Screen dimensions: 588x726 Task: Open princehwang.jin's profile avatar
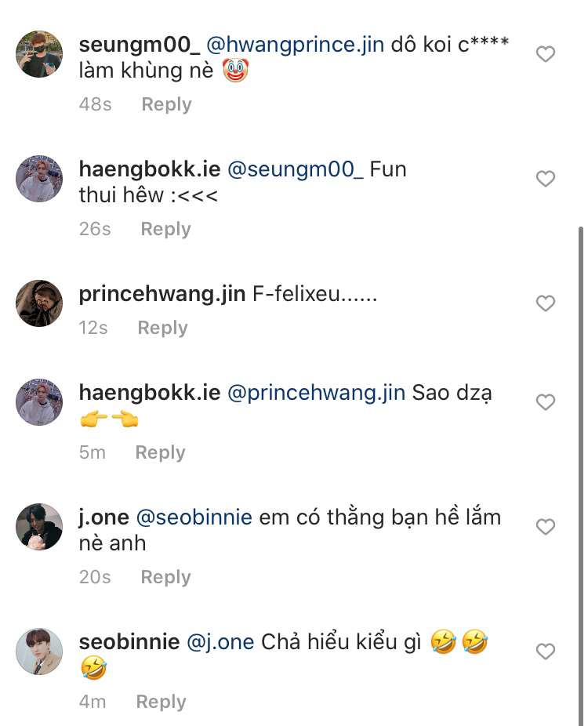(39, 303)
